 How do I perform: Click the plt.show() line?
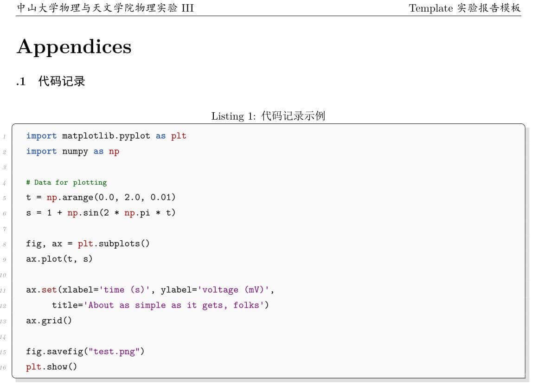coord(51,367)
